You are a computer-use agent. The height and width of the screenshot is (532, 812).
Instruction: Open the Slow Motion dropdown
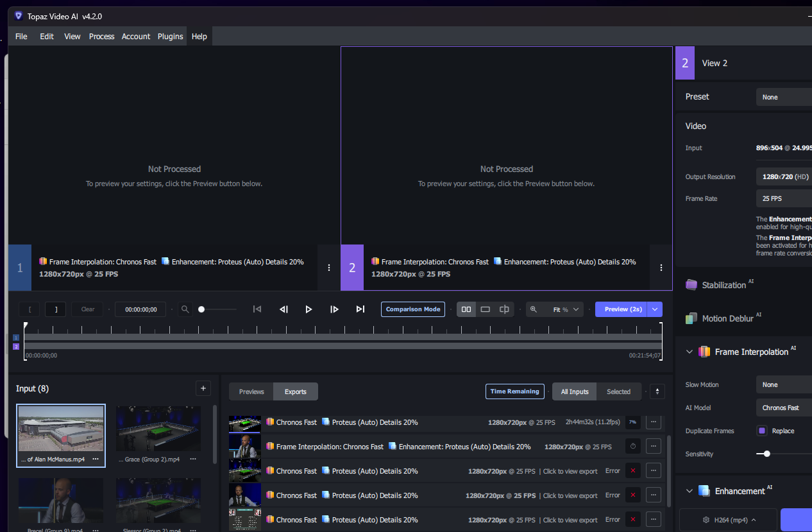[x=783, y=384]
